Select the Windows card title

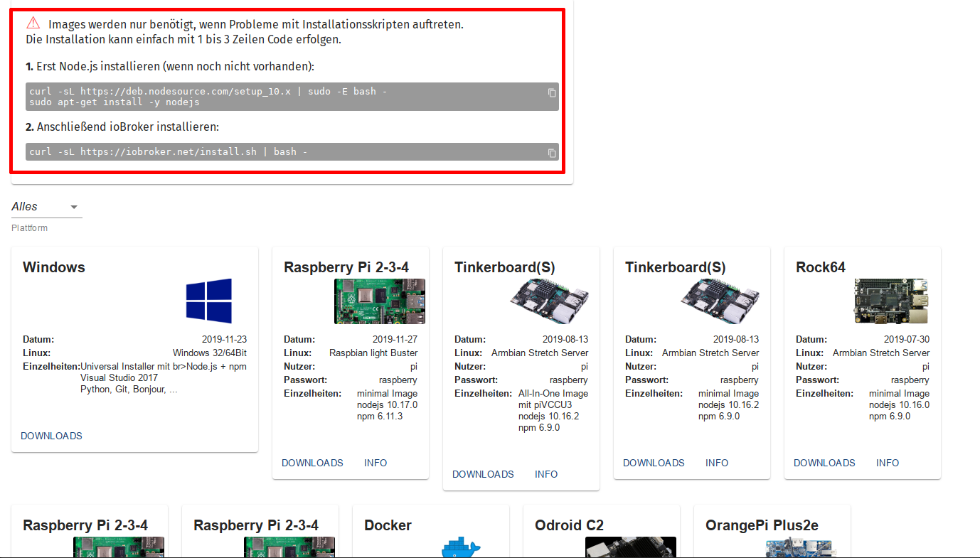click(x=54, y=267)
